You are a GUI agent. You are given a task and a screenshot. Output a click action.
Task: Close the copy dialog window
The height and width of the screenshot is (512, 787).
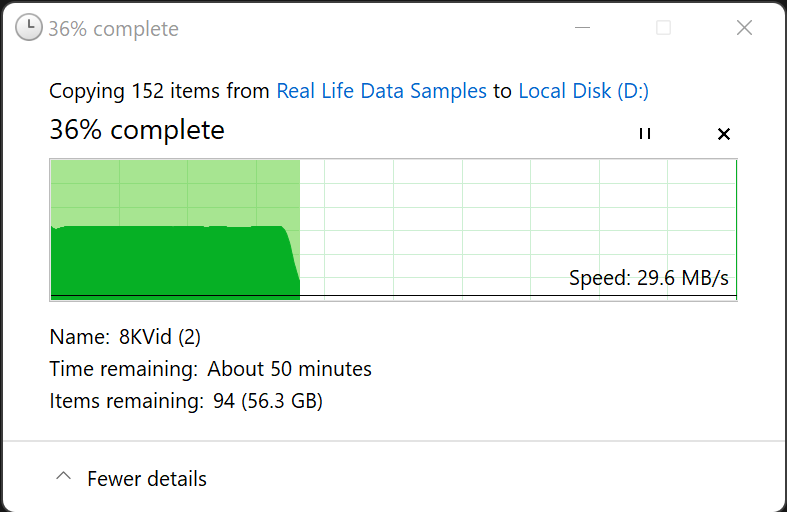(744, 28)
